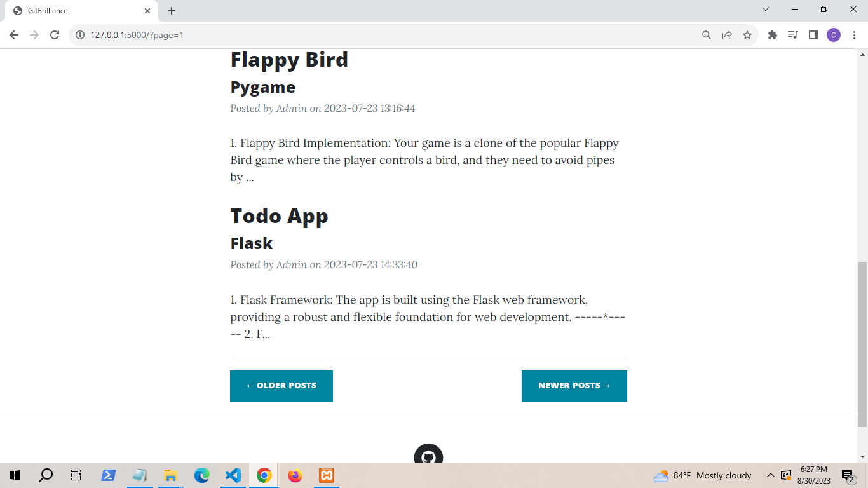Open the search tabs chevron
Viewport: 868px width, 488px height.
pyautogui.click(x=766, y=9)
